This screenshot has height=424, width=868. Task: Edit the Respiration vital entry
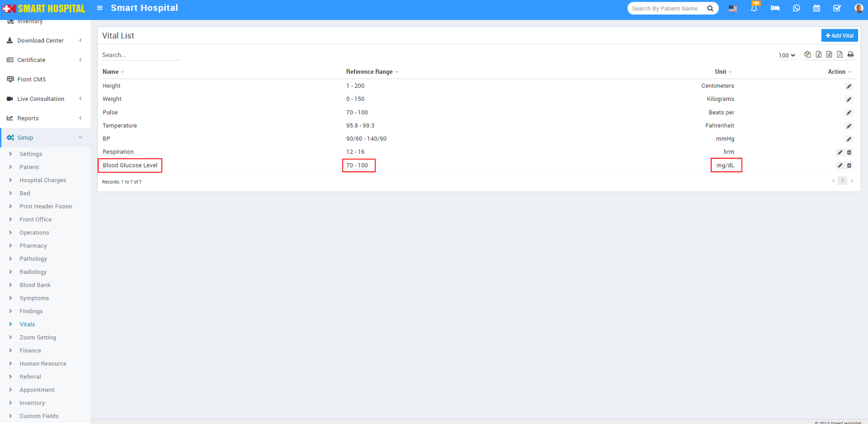coord(840,152)
